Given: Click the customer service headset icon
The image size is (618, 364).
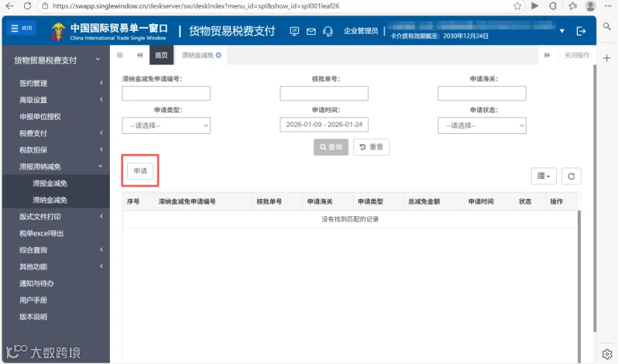Looking at the screenshot, I should pos(328,31).
